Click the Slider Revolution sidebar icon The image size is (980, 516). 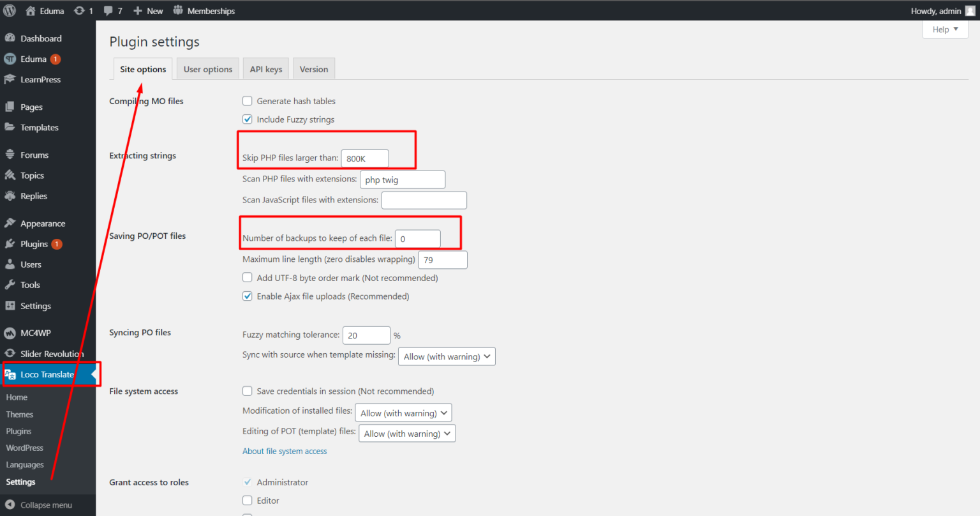click(x=11, y=353)
